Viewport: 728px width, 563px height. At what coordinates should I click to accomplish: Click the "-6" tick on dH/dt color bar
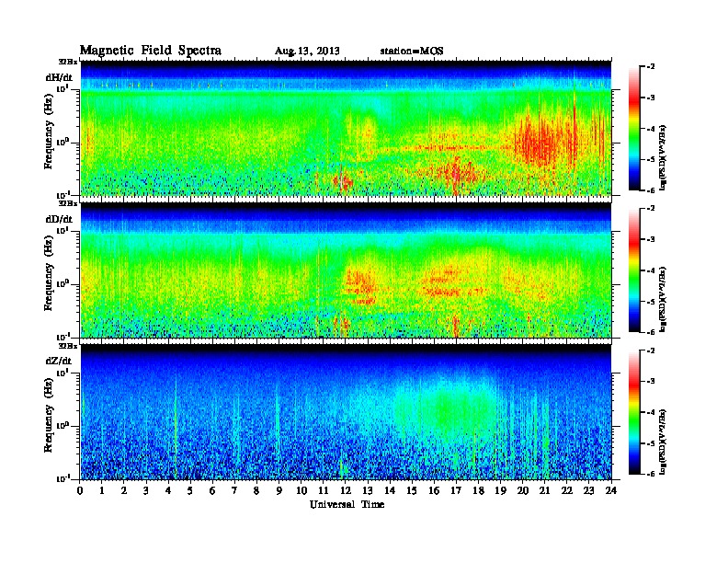tap(652, 190)
